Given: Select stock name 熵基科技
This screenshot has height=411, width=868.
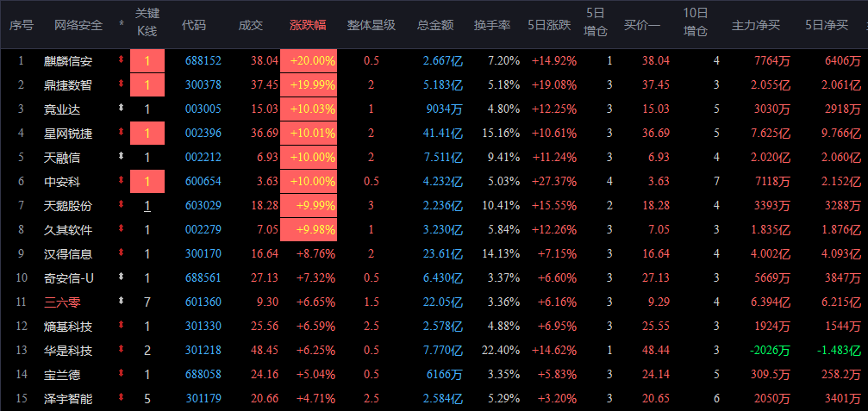Looking at the screenshot, I should (68, 327).
